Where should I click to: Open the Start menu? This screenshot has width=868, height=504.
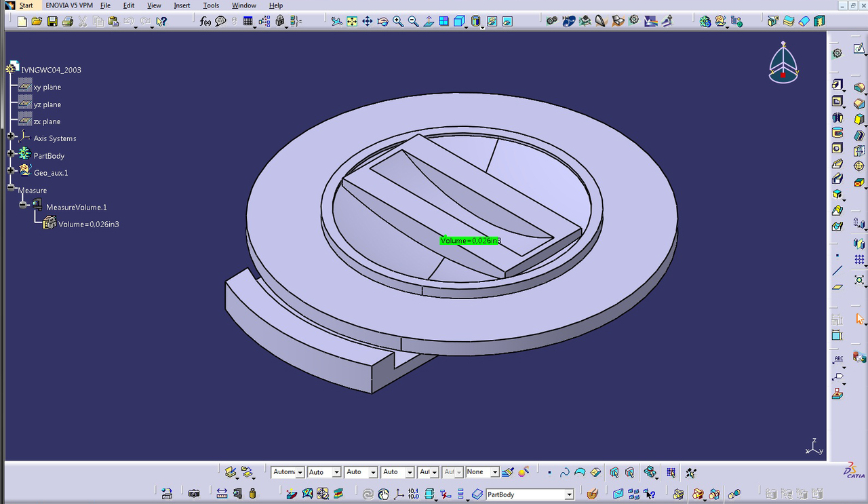tap(26, 5)
